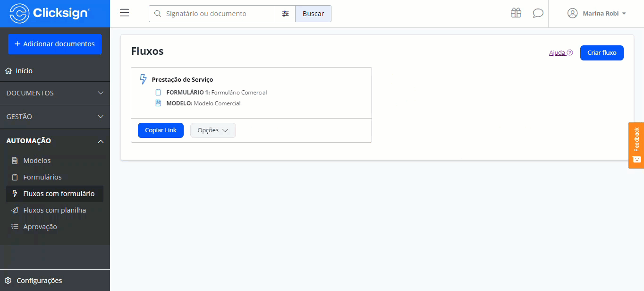Open the chat messages icon

click(x=538, y=13)
